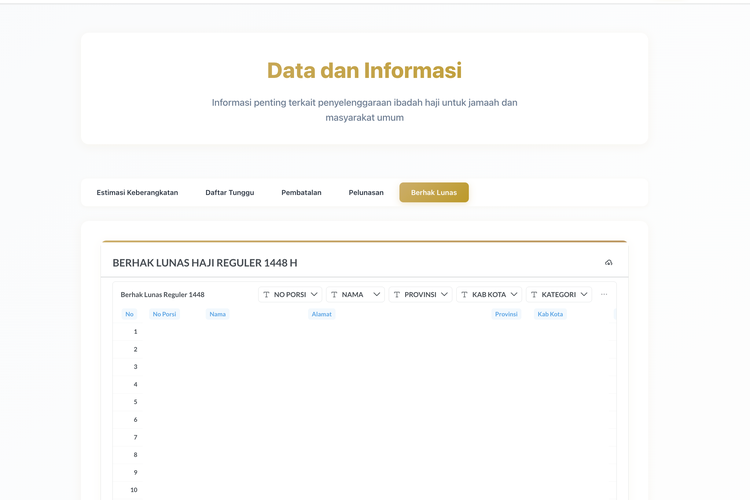Screen dimensions: 750x500
Task: Sort by the No Porsi column header
Action: 164,314
